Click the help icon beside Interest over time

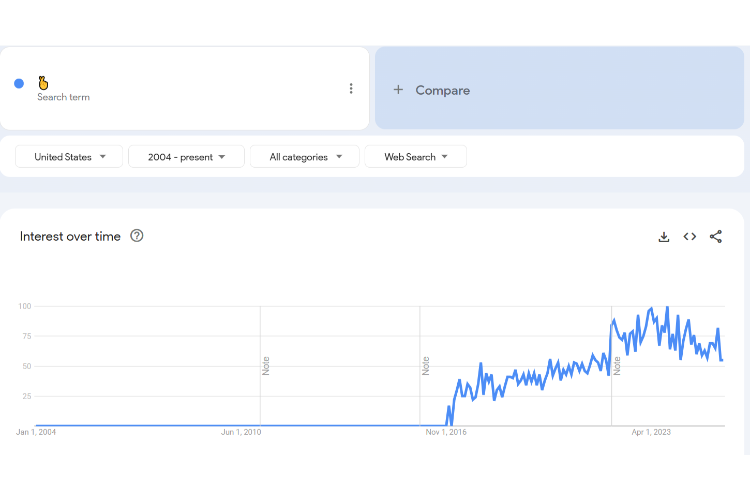click(x=137, y=236)
